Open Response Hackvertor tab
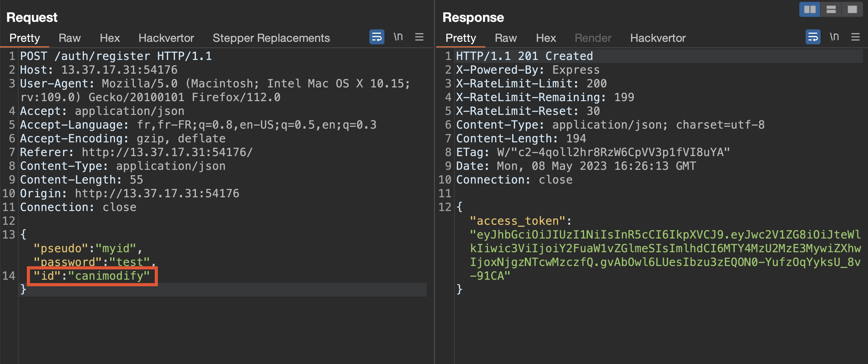The image size is (868, 364). pos(658,38)
